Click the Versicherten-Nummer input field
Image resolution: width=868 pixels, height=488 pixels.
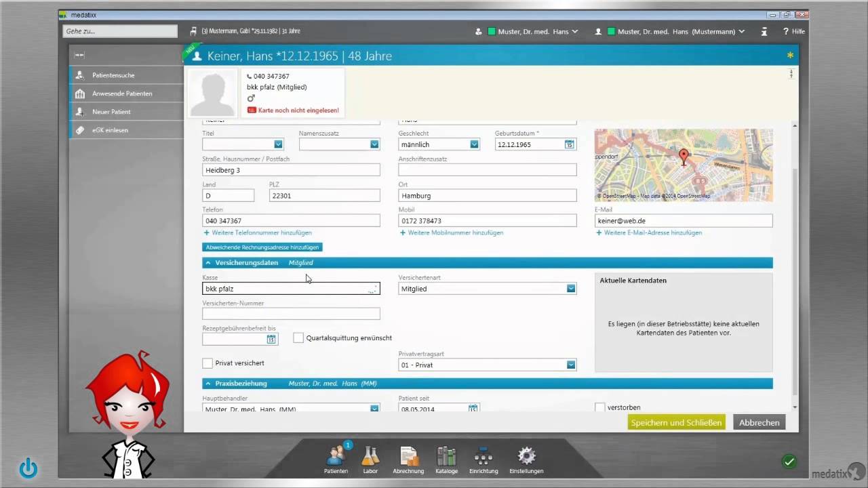pyautogui.click(x=291, y=314)
